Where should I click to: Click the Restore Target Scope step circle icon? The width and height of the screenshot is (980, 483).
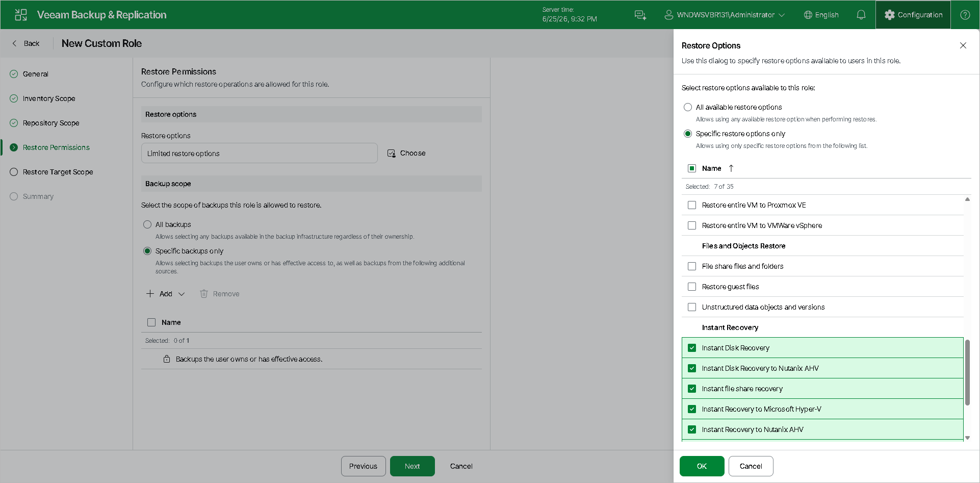tap(14, 172)
